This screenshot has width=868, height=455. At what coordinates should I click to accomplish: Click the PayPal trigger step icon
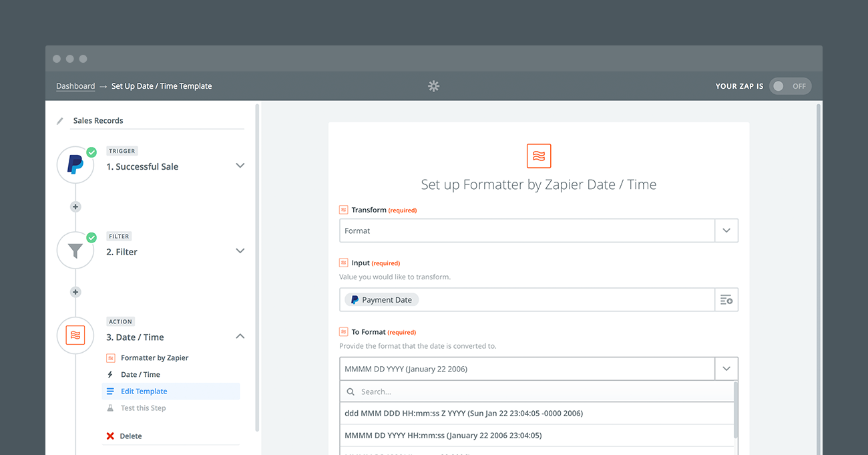(75, 164)
